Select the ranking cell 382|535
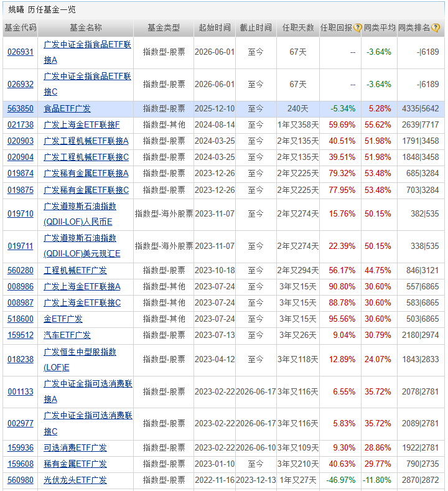This screenshot has width=448, height=491. (x=425, y=214)
